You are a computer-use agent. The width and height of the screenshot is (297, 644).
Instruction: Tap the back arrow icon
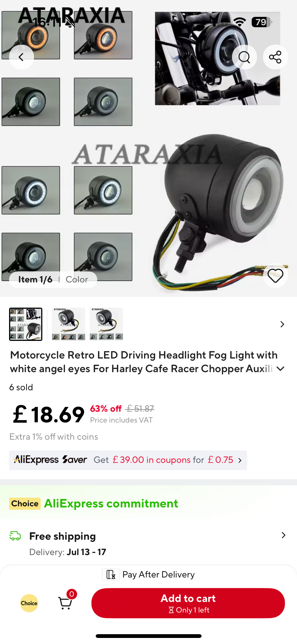(21, 57)
